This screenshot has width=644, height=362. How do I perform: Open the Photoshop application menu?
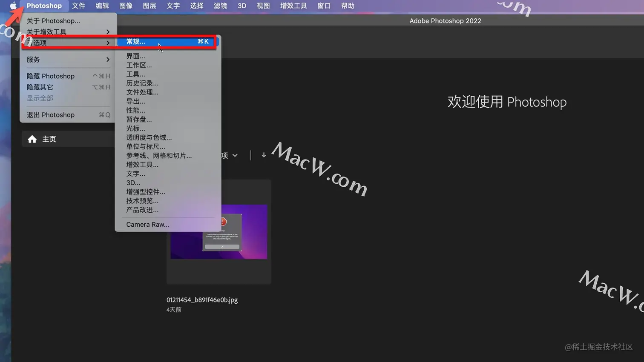44,6
